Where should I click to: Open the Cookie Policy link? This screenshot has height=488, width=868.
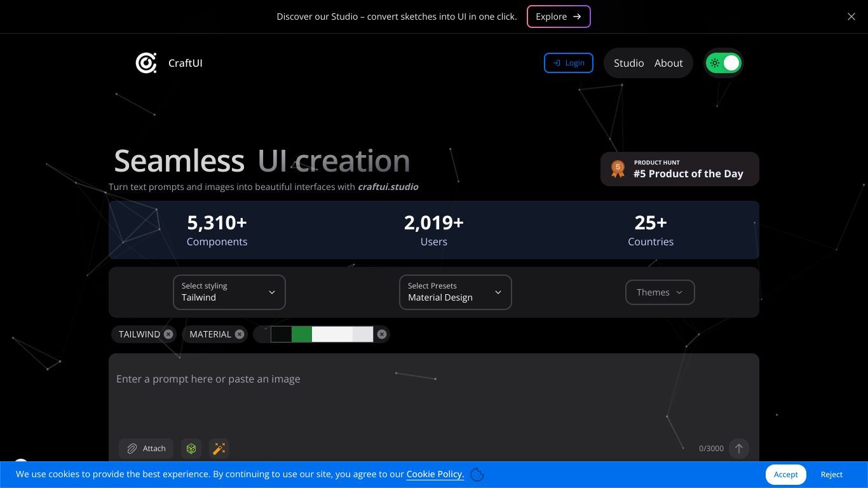435,474
